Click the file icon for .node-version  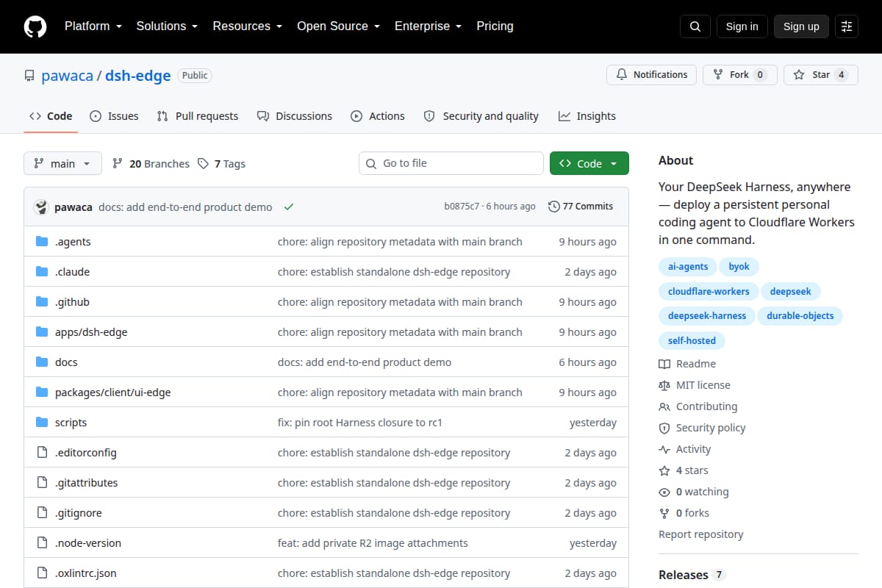[x=42, y=543]
